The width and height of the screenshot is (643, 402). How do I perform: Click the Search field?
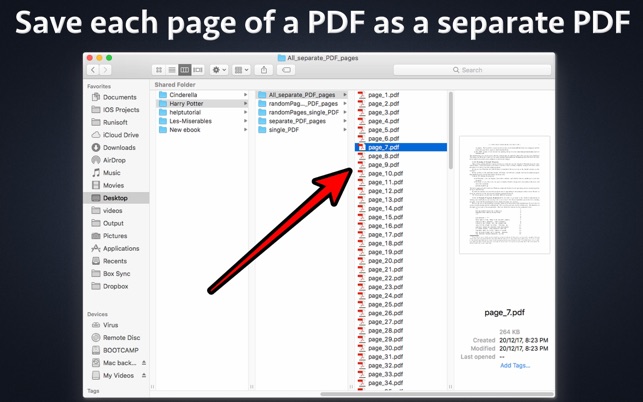coord(472,70)
